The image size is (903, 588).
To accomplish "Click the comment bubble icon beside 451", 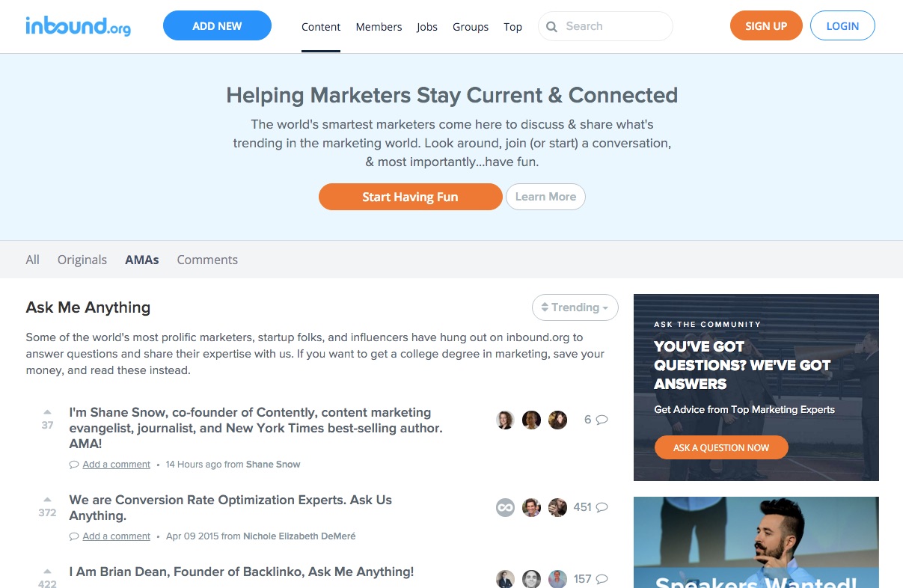I will point(602,507).
